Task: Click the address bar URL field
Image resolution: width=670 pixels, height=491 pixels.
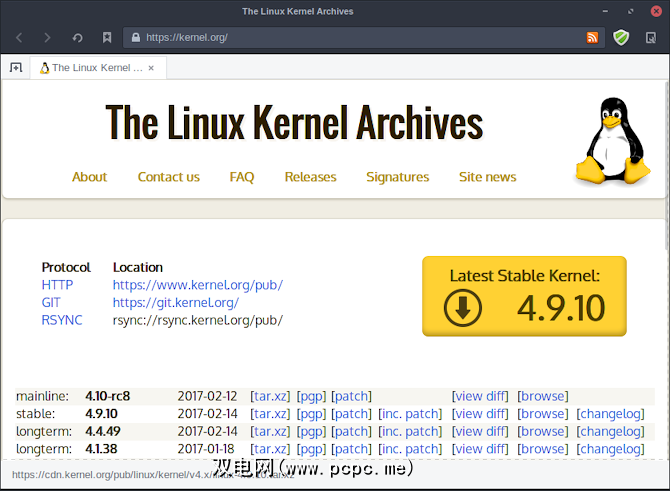Action: [x=363, y=38]
